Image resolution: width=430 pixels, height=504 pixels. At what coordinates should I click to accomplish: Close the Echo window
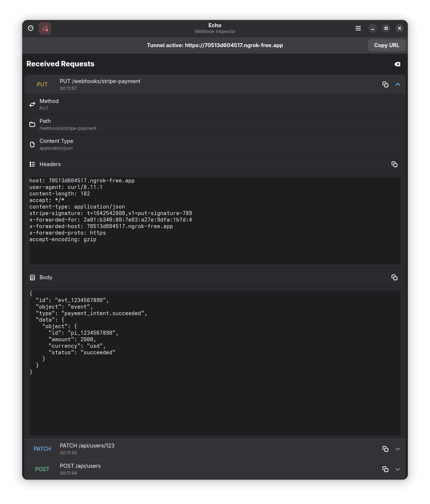click(400, 28)
